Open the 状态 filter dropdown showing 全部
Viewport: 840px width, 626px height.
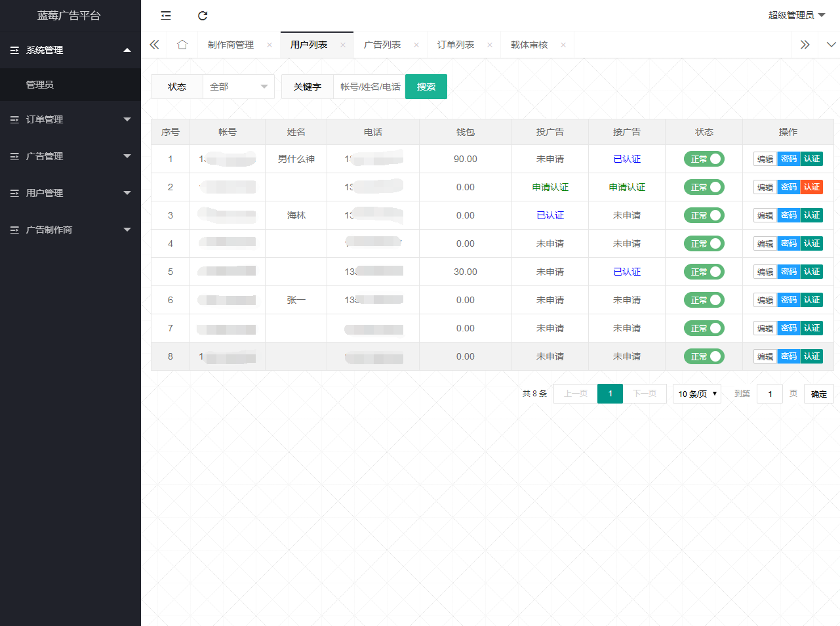click(x=239, y=87)
